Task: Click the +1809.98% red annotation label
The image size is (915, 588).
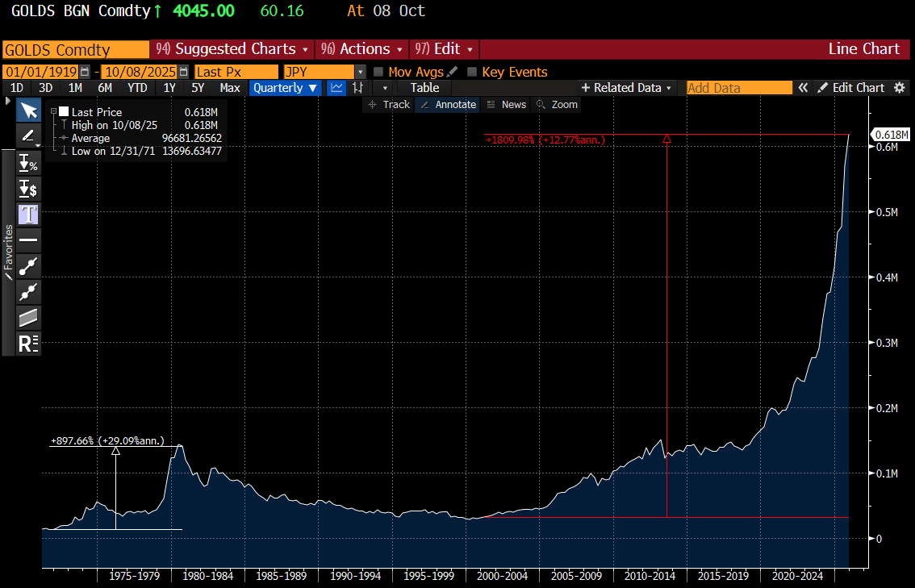Action: [545, 140]
